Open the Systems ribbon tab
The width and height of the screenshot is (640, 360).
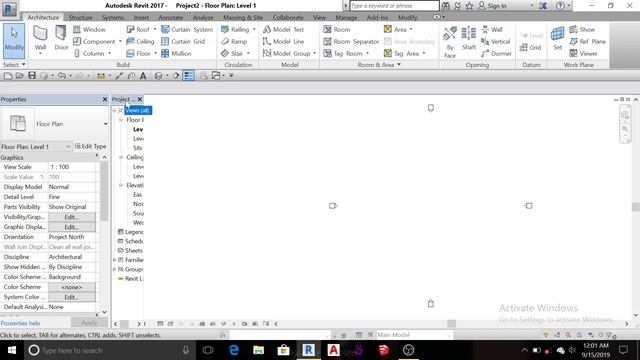113,18
